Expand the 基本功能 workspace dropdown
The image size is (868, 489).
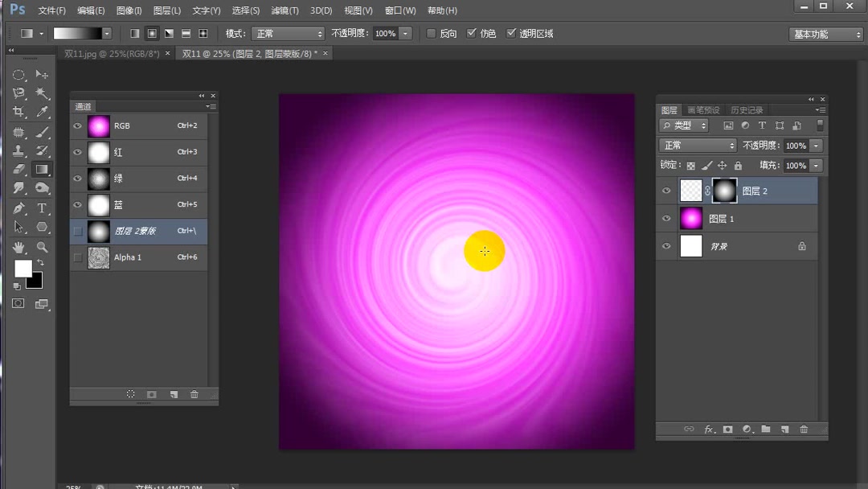pyautogui.click(x=825, y=34)
